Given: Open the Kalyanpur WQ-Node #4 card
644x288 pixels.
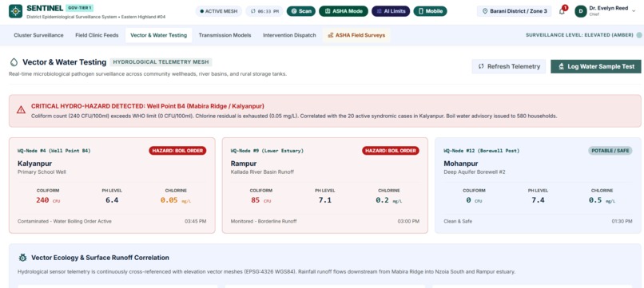Looking at the screenshot, I should [x=112, y=185].
